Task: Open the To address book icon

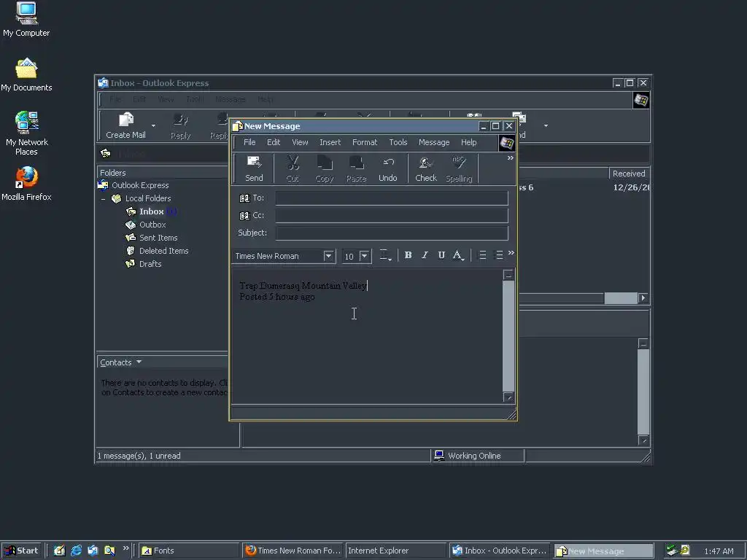Action: 244,198
